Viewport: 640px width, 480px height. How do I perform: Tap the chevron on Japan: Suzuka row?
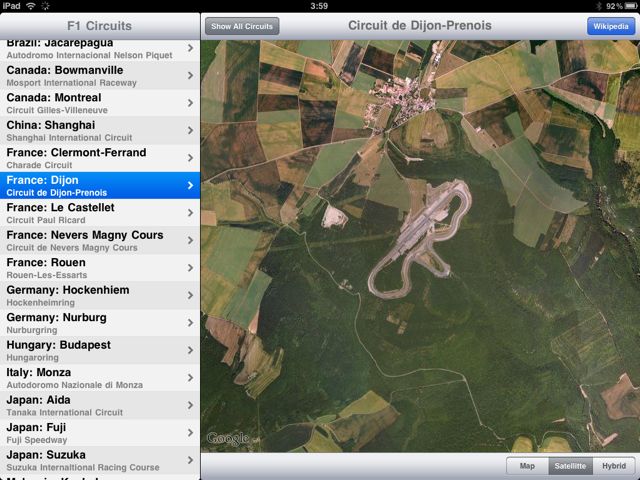190,460
